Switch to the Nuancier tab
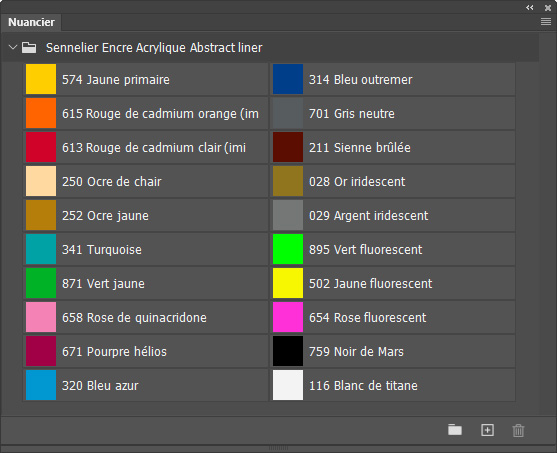The width and height of the screenshot is (557, 453). tap(31, 22)
